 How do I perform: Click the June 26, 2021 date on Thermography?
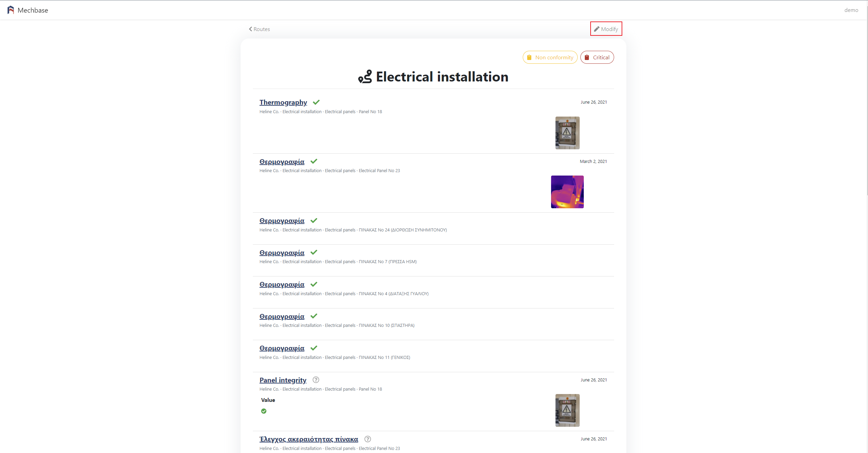pos(594,102)
